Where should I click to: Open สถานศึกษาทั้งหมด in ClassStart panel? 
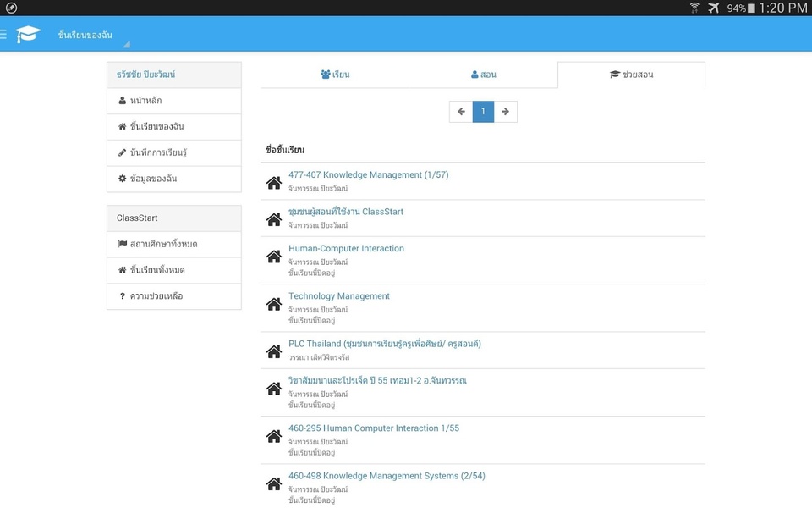[174, 244]
